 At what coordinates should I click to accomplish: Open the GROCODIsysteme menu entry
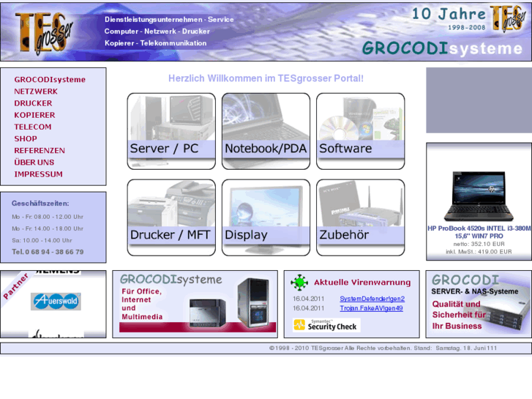pos(50,80)
